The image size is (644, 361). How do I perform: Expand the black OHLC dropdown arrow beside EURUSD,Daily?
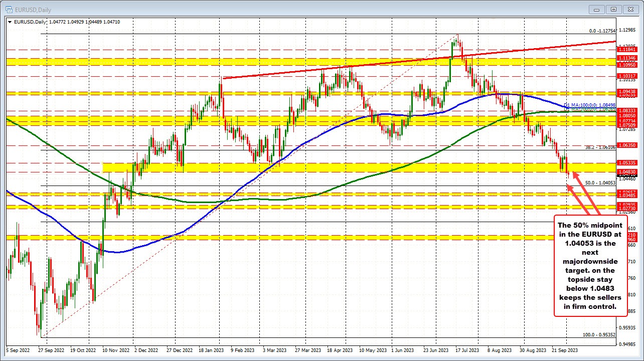tap(10, 22)
